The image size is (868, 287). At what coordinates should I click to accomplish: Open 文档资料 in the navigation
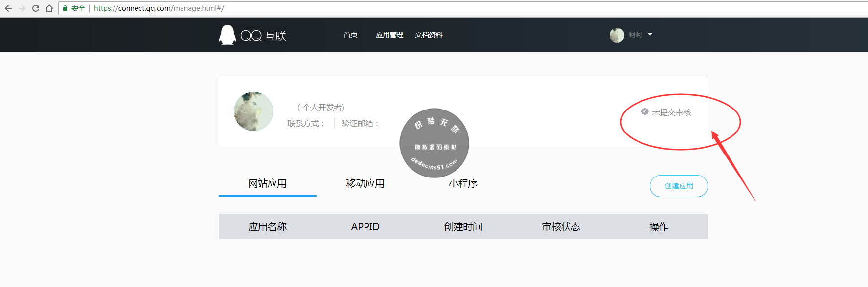point(429,35)
